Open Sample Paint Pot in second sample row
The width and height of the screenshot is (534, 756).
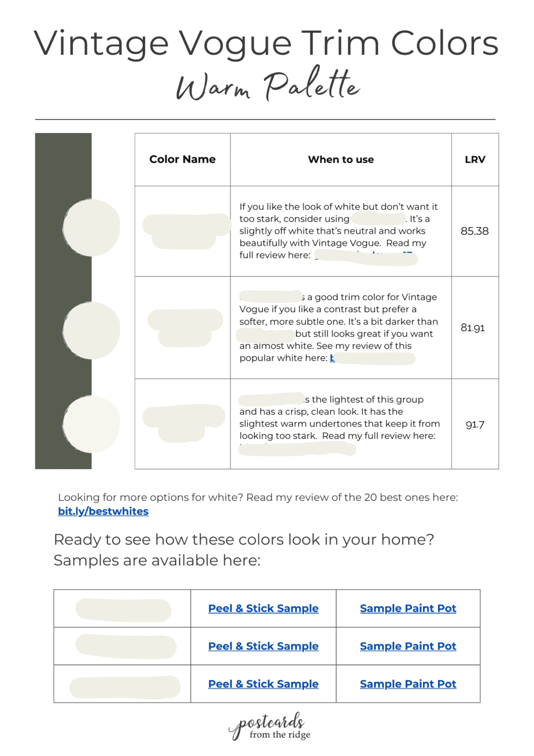pyautogui.click(x=408, y=646)
